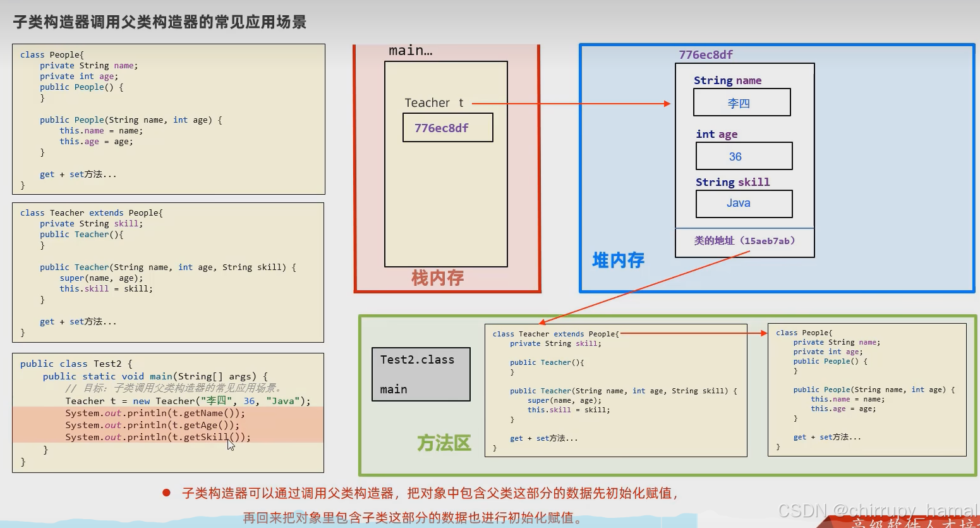
Task: Click 'private String skill;' in left Teacher code
Action: pyautogui.click(x=92, y=224)
